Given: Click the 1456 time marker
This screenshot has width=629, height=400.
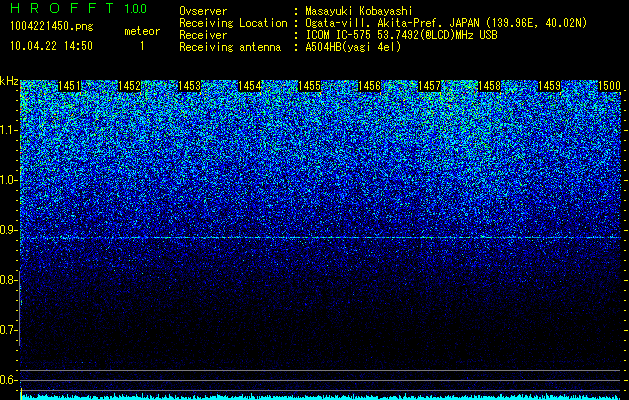Looking at the screenshot, I should 369,86.
